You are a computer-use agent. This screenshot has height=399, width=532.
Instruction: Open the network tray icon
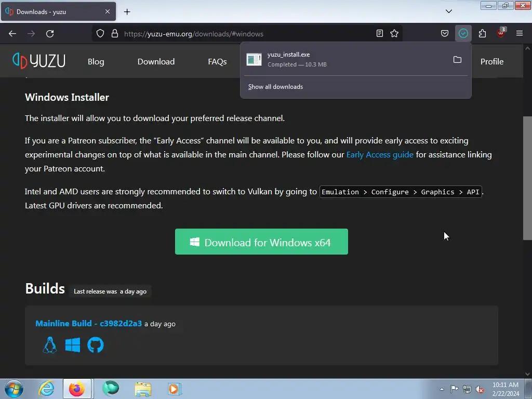coord(467,389)
